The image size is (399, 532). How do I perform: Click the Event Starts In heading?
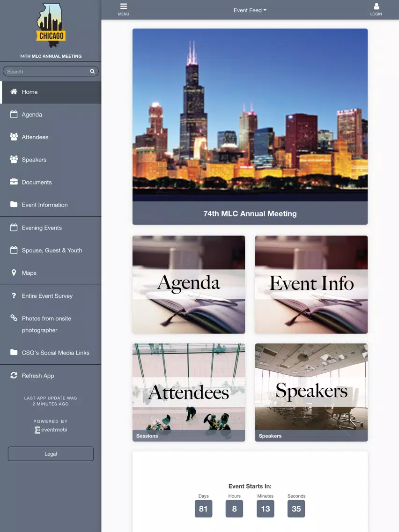[x=250, y=486]
